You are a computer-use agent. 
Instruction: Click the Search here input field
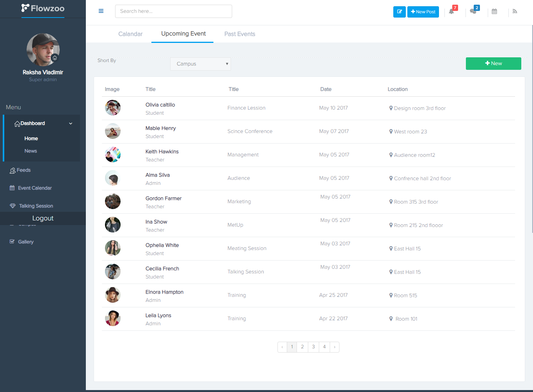coord(174,11)
